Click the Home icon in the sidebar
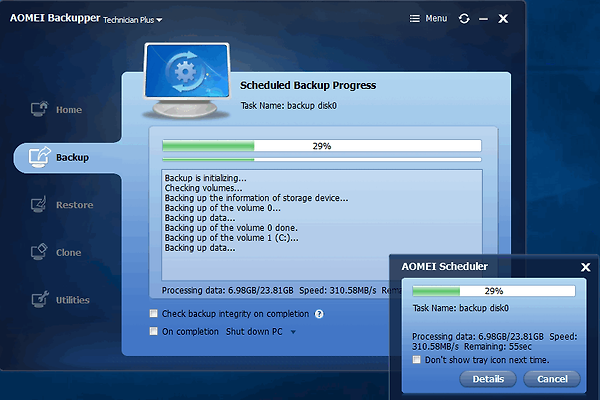 (41, 109)
